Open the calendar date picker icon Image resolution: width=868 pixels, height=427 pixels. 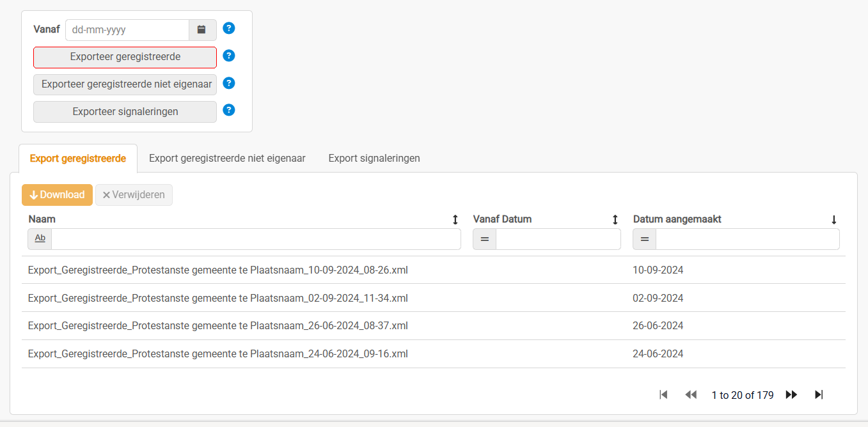point(202,30)
